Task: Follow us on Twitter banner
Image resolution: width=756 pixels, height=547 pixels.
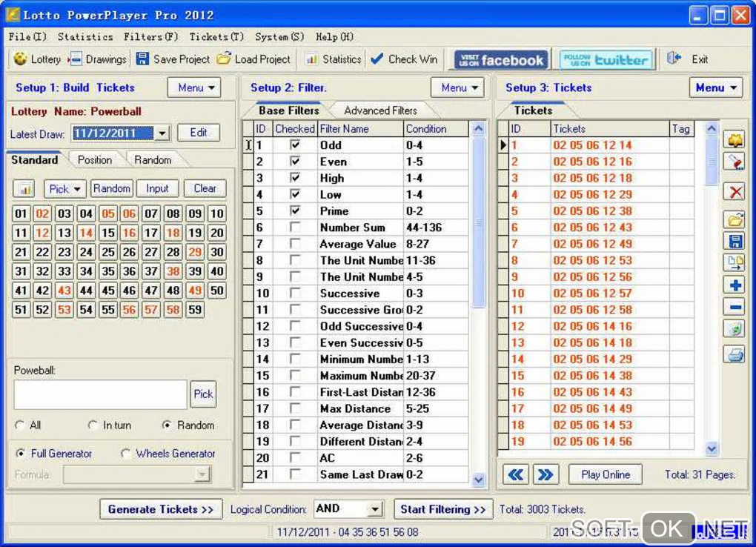Action: [606, 60]
